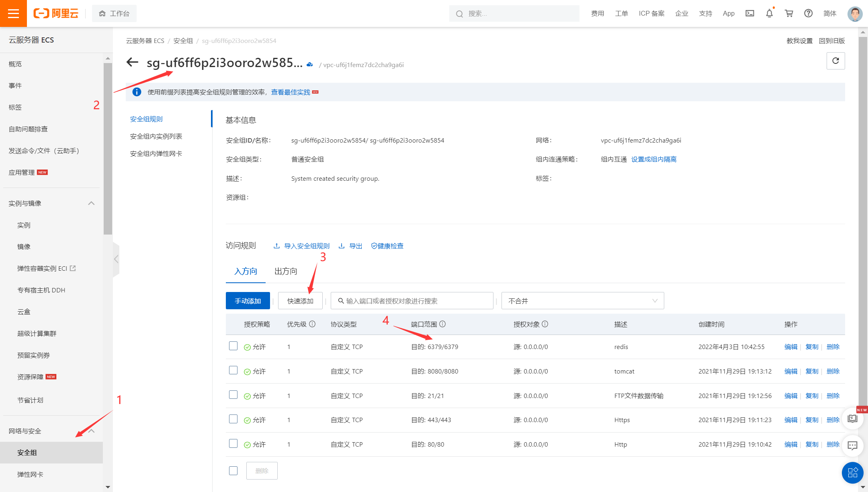Click 导入安全组规则 link
This screenshot has width=868, height=492.
pyautogui.click(x=302, y=246)
